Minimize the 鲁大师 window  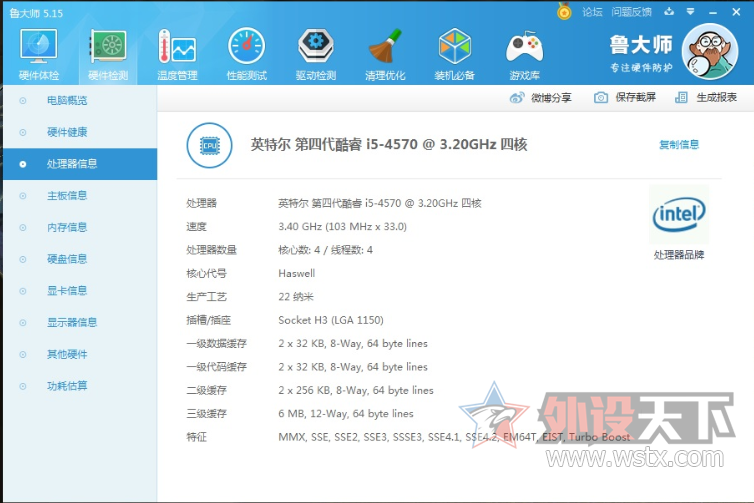tap(713, 12)
